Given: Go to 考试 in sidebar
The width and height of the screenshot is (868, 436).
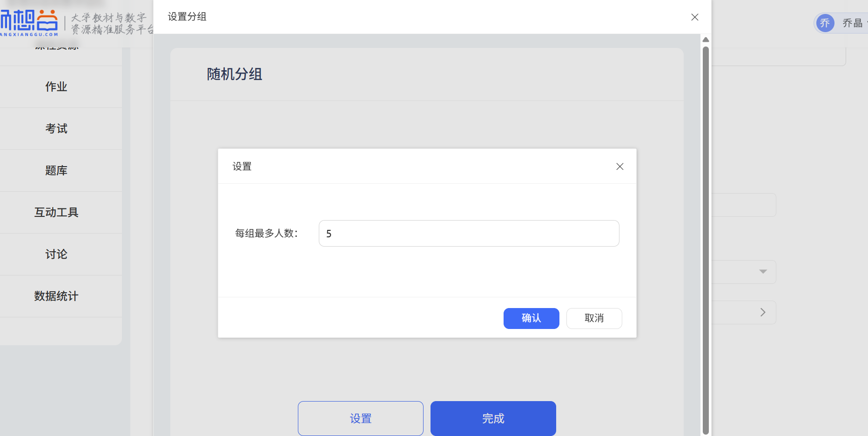Looking at the screenshot, I should tap(56, 129).
